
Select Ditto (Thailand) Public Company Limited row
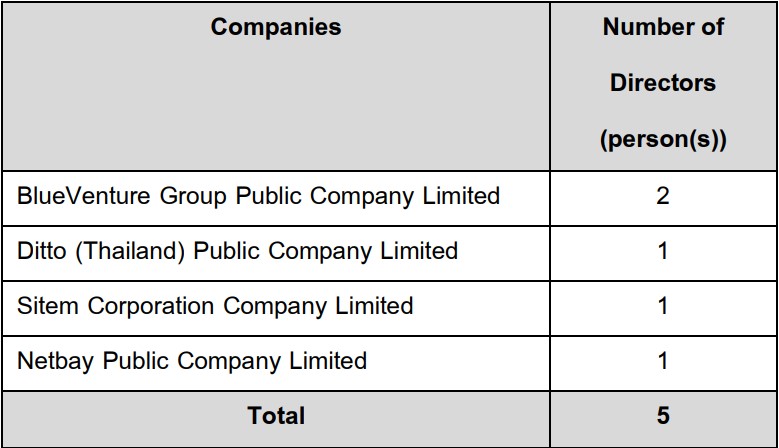(x=390, y=253)
